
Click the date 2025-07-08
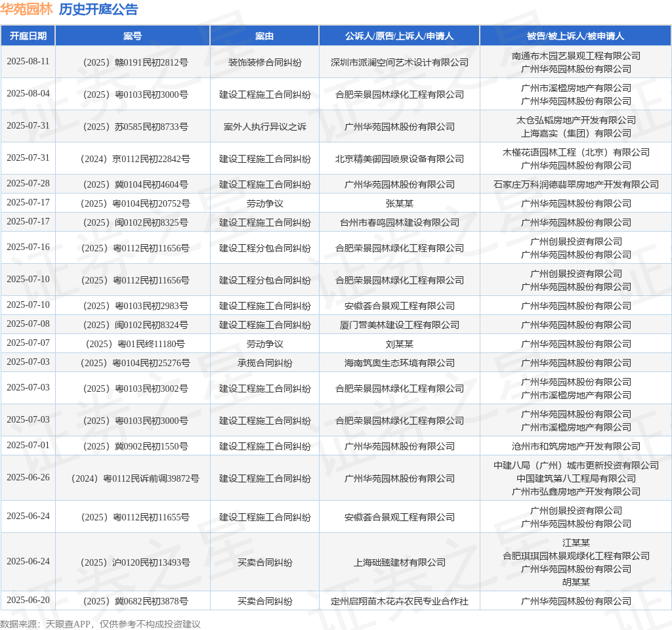[x=28, y=324]
